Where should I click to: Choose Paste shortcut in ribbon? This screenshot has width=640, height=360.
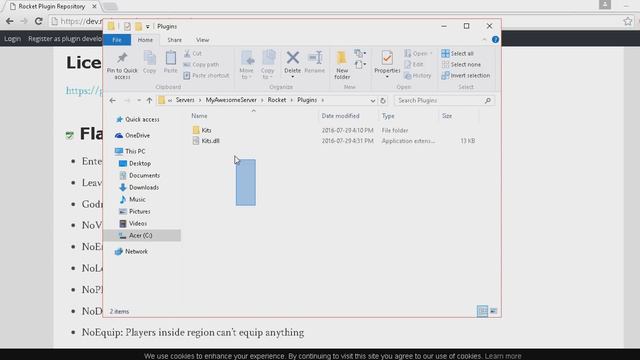(206, 76)
